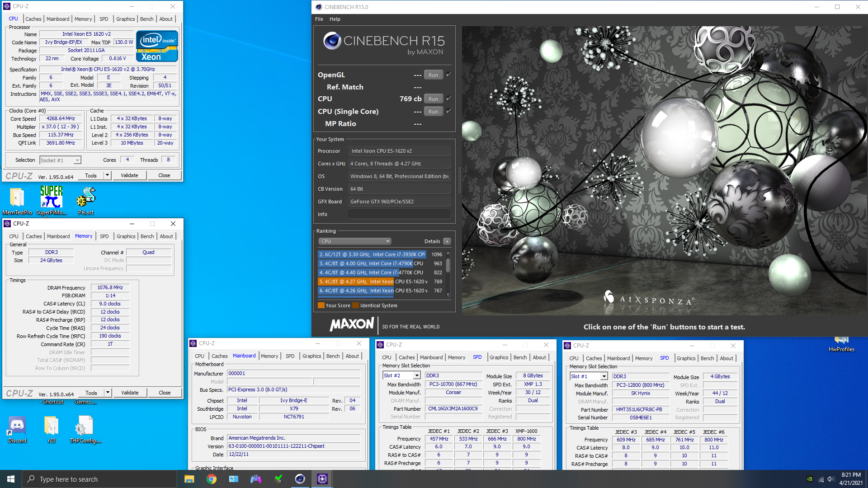
Task: Open network status in system tray
Action: 821,479
